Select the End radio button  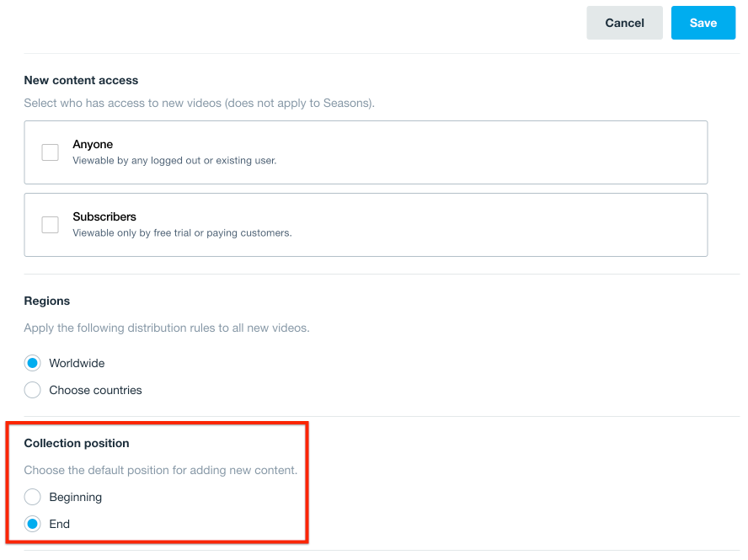point(33,524)
